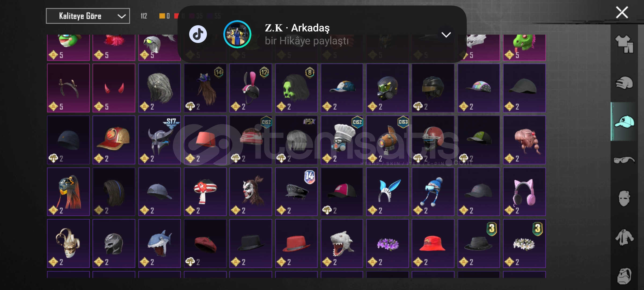Select the shark head hat item
This screenshot has width=644, height=290.
(x=159, y=244)
